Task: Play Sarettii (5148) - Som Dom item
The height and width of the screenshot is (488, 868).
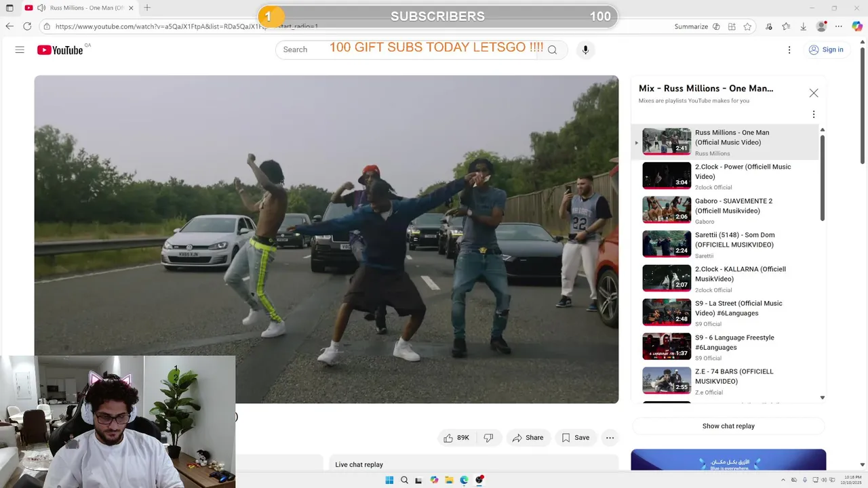Action: point(724,244)
